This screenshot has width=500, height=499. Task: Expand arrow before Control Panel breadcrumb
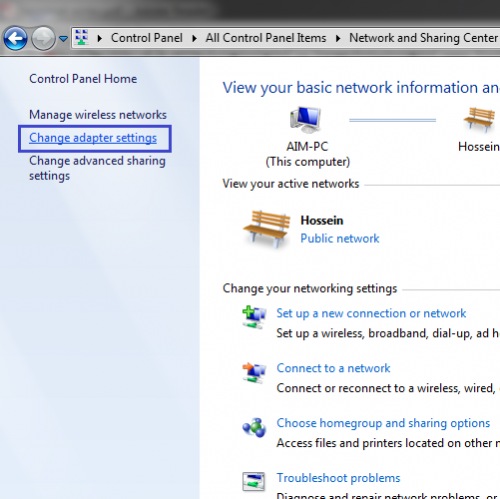click(x=99, y=38)
